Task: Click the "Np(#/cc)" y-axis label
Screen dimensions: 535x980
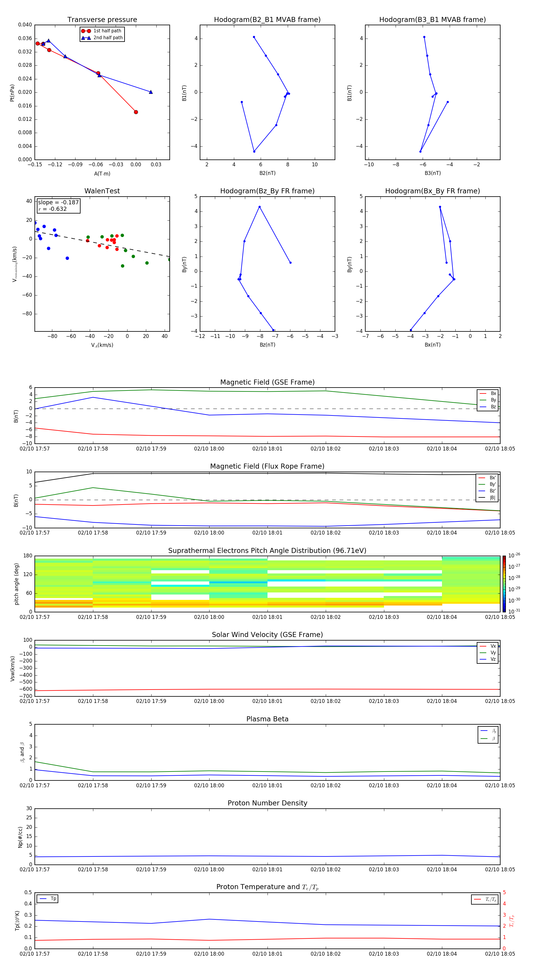Action: click(20, 837)
